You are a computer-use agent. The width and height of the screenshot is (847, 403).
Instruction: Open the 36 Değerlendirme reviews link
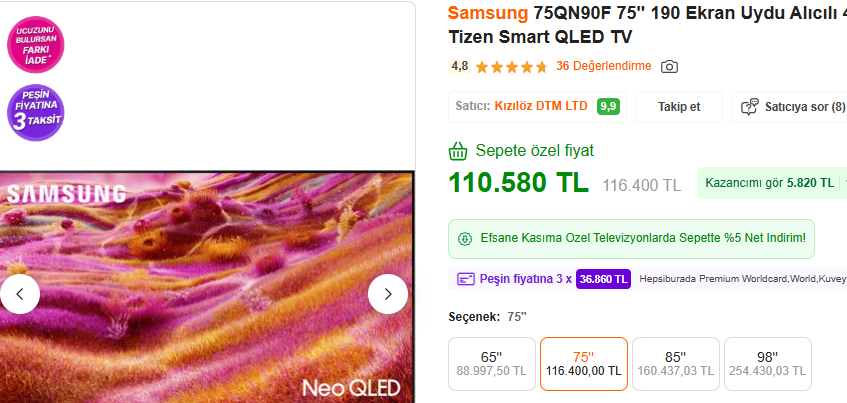pos(604,66)
